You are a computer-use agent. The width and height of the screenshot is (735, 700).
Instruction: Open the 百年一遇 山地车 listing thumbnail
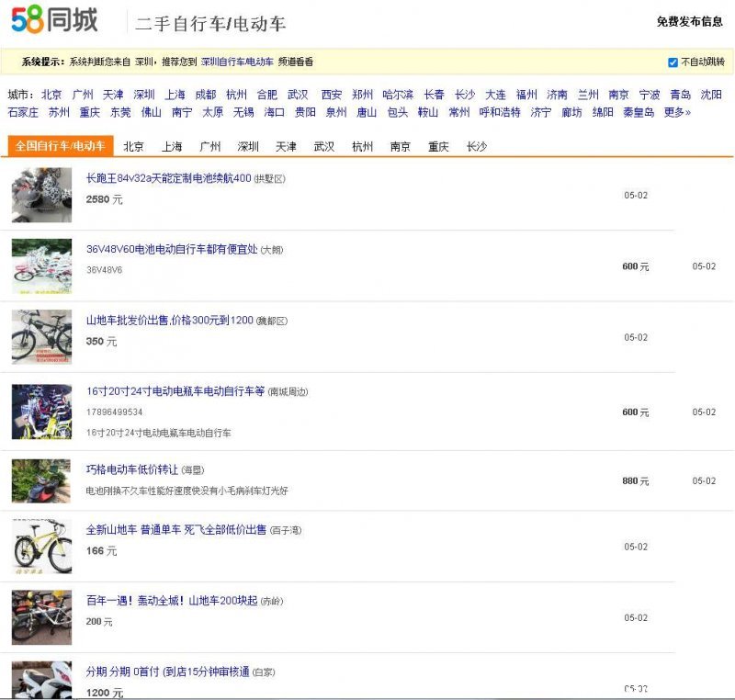tap(41, 616)
